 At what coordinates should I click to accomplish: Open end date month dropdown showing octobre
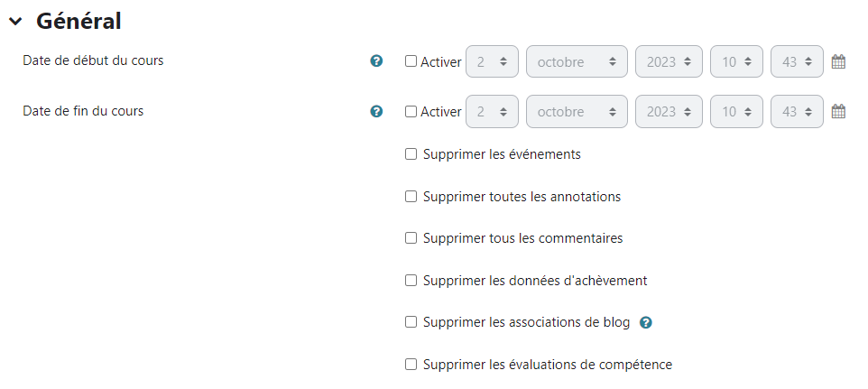[x=577, y=112]
